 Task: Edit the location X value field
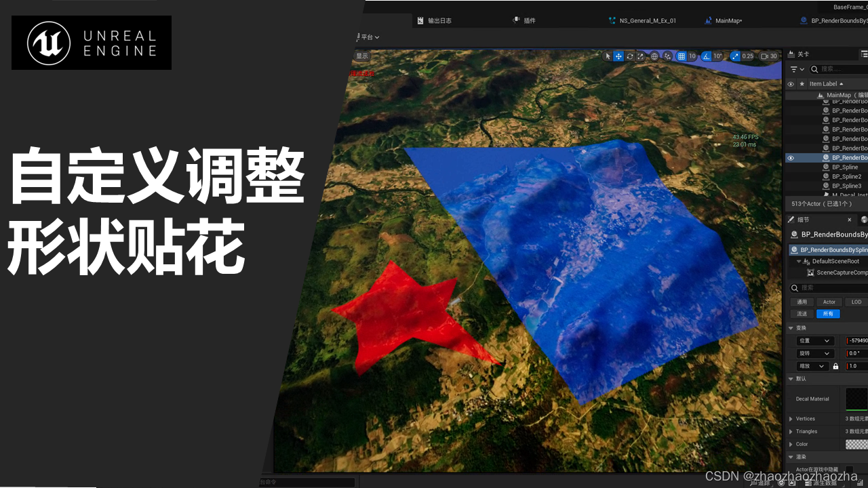pyautogui.click(x=857, y=341)
